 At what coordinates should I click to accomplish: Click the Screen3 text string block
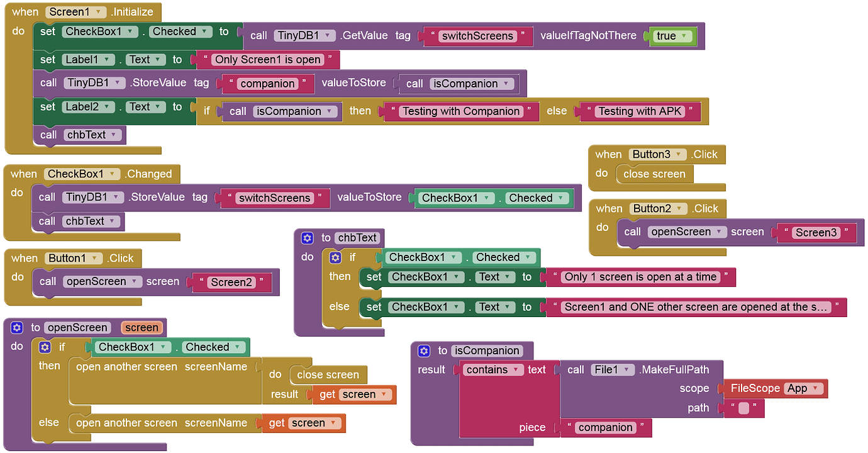(x=817, y=232)
